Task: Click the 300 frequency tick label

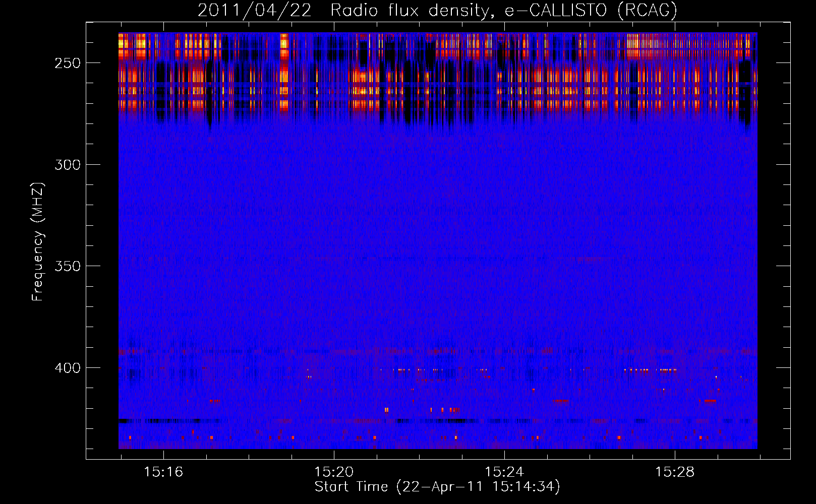Action: pyautogui.click(x=68, y=165)
